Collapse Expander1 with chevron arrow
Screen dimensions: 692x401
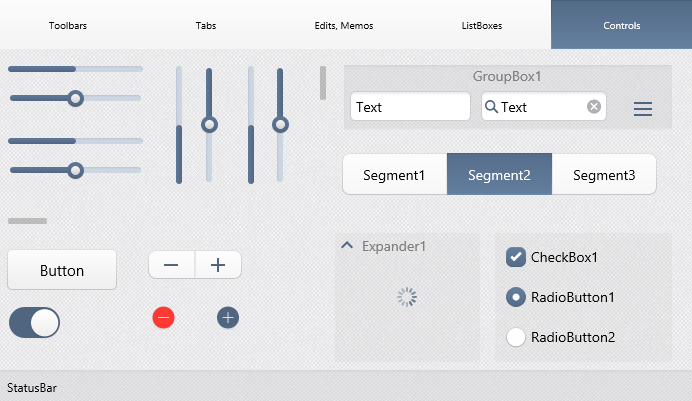point(347,245)
